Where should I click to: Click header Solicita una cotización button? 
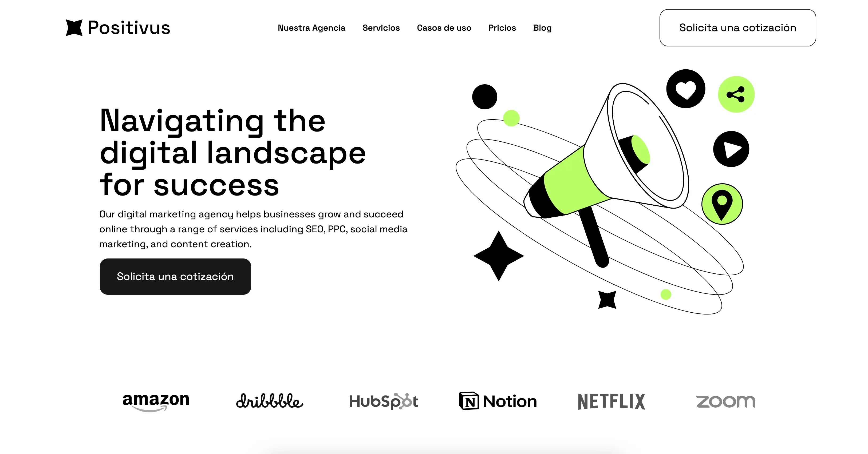738,27
